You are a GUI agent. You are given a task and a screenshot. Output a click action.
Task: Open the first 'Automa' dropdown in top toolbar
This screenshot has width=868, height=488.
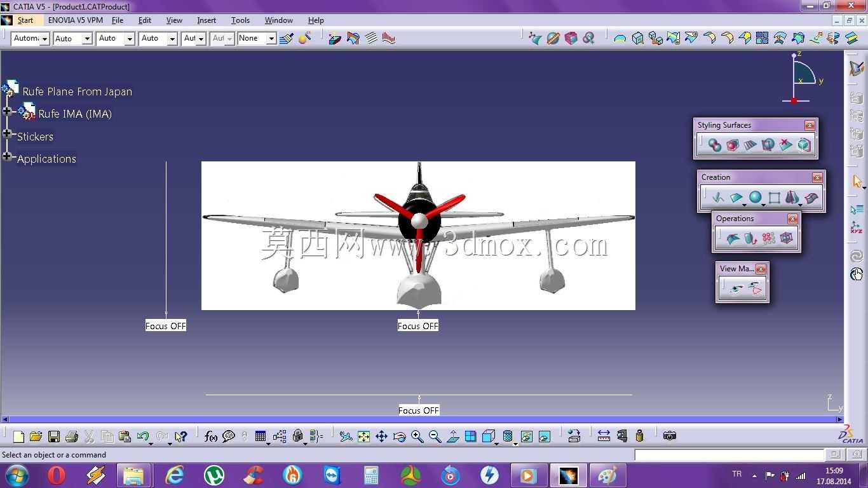click(x=44, y=39)
